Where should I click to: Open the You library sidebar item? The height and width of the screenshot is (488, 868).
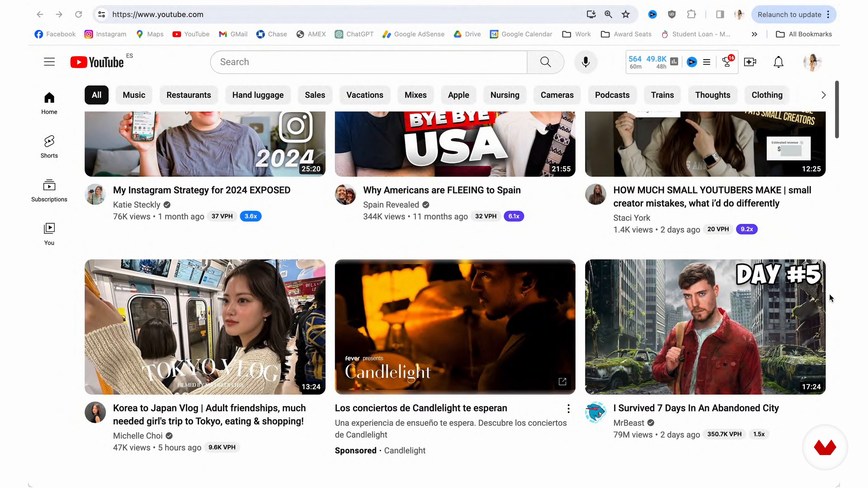click(x=49, y=234)
